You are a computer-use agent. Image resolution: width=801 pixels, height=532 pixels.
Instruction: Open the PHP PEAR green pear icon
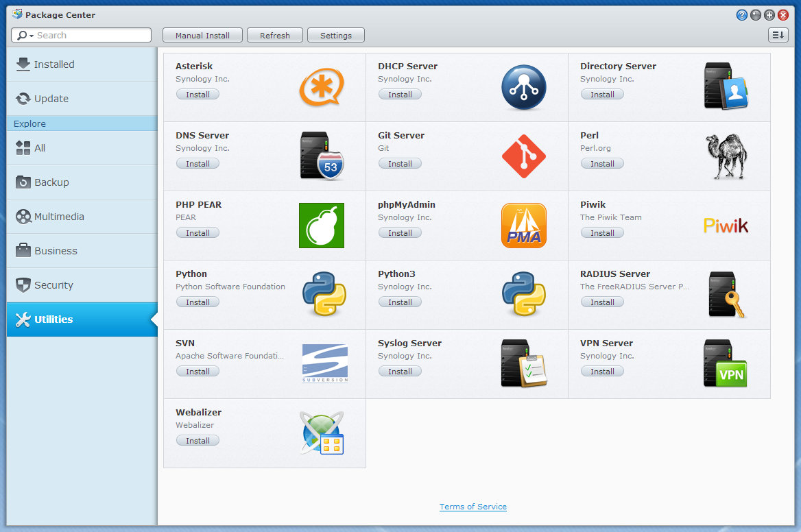[322, 226]
